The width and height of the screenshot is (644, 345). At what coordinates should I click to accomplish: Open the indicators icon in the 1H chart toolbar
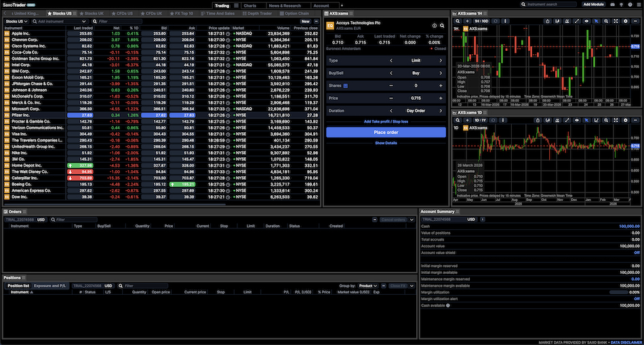pos(567,21)
